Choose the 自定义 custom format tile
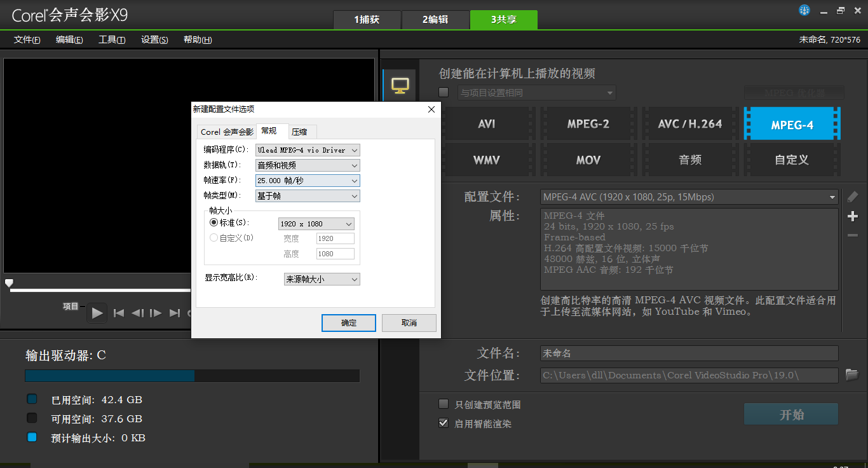This screenshot has height=468, width=868. coord(792,160)
